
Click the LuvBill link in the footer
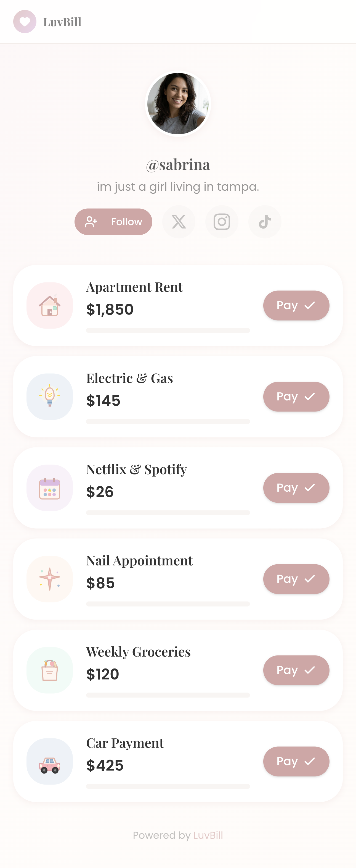point(208,835)
